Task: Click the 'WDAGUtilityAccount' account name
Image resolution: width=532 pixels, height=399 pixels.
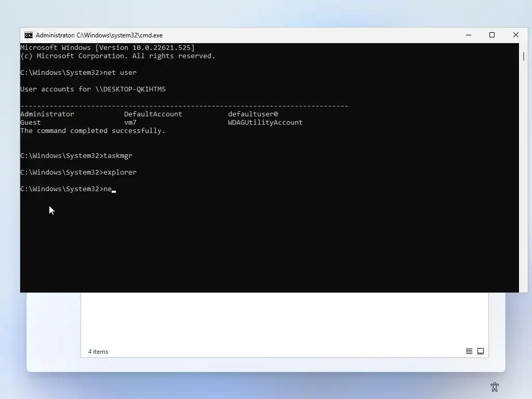Action: (265, 123)
